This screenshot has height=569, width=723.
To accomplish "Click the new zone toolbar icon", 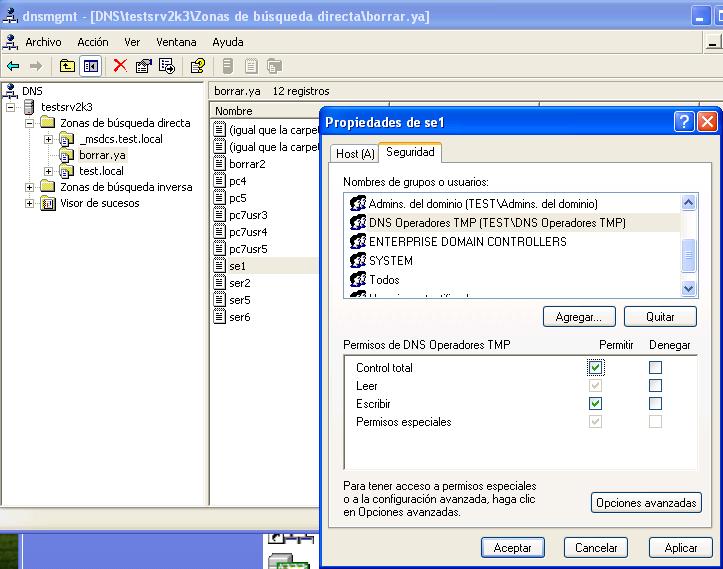I will pos(274,66).
